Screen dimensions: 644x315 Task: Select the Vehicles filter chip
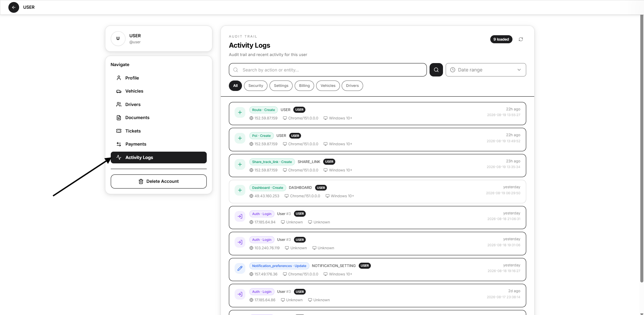[328, 86]
